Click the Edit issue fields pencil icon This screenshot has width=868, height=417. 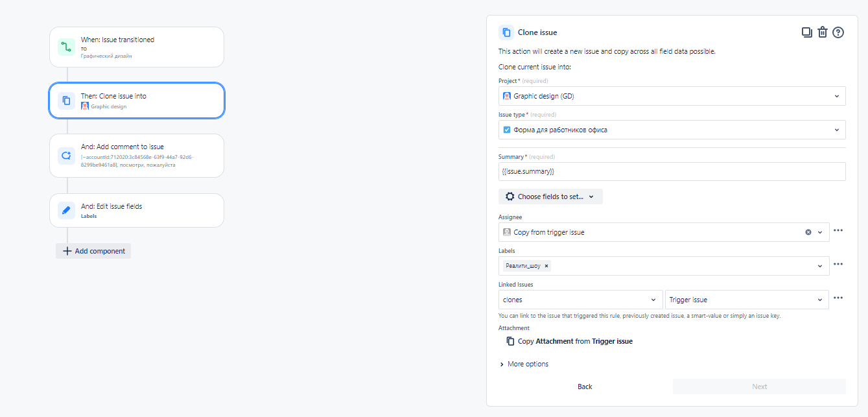click(66, 210)
